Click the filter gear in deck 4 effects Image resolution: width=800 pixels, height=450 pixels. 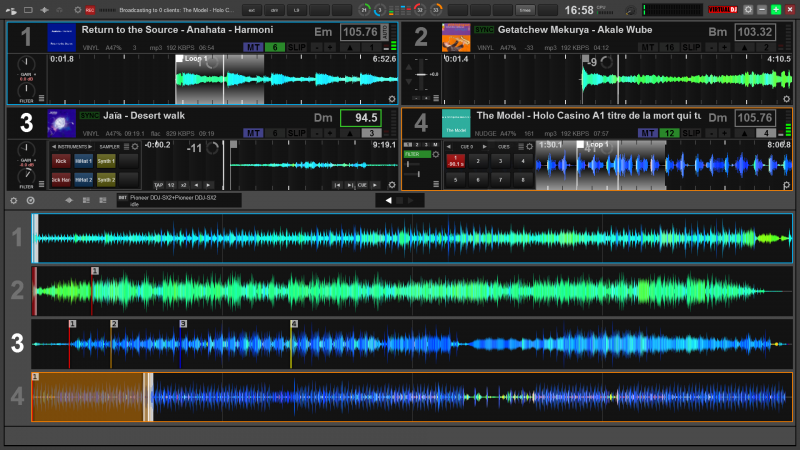click(436, 154)
